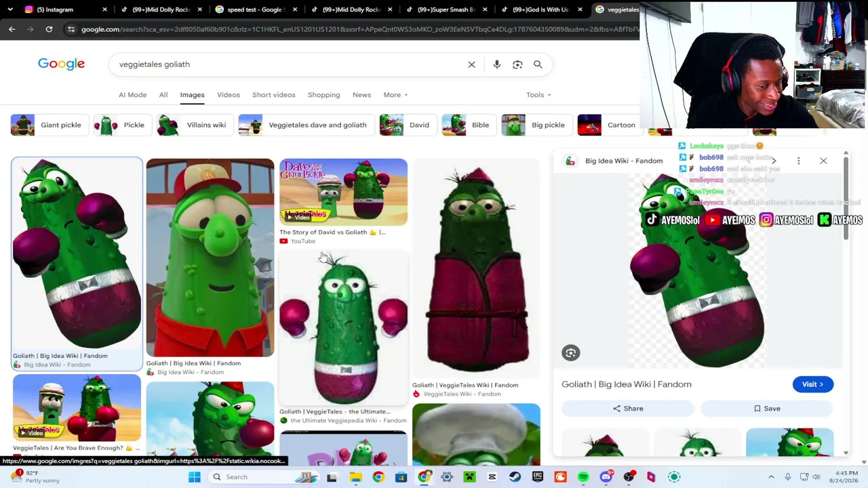This screenshot has height=488, width=868.
Task: Select the All results tab
Action: [x=163, y=95]
